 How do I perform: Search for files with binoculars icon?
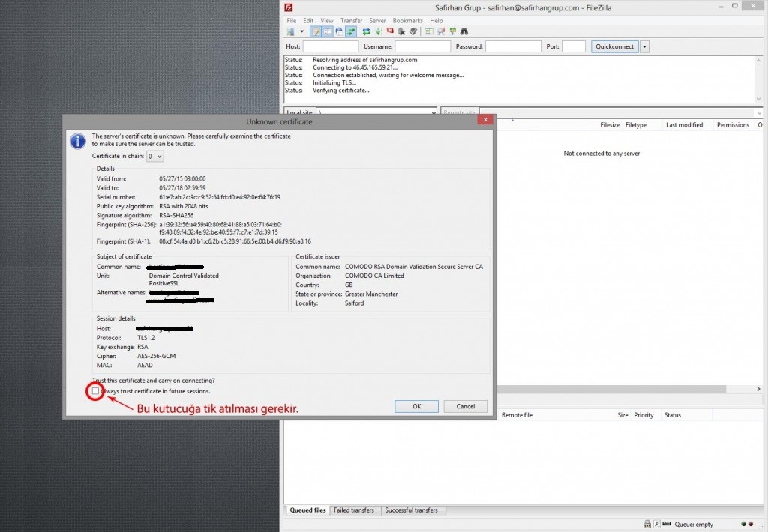coord(464,31)
